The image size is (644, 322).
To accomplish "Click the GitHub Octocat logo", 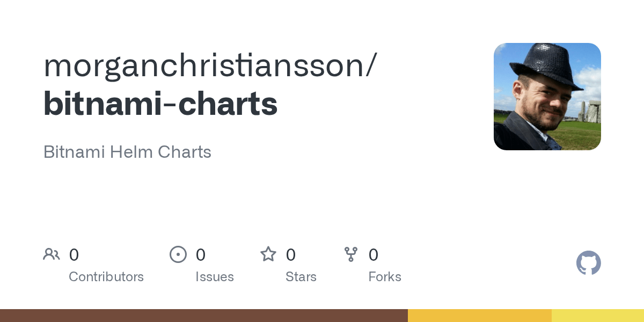I will coord(588,263).
